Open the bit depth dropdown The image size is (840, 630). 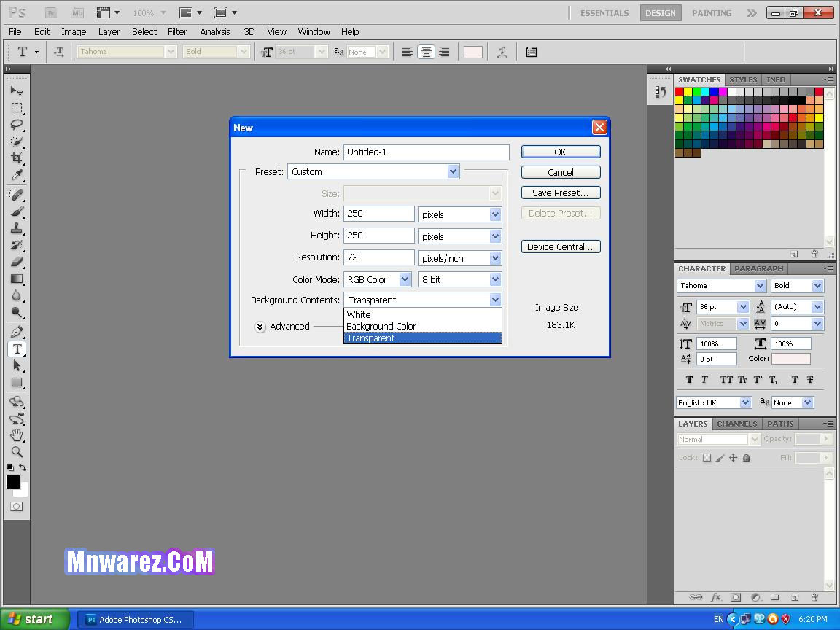tap(459, 280)
